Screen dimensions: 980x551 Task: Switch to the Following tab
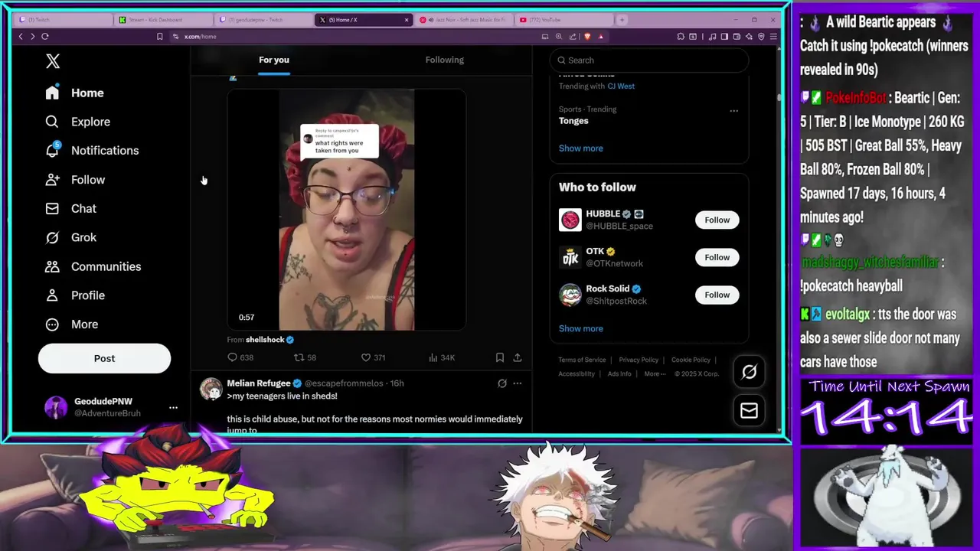[x=445, y=60]
